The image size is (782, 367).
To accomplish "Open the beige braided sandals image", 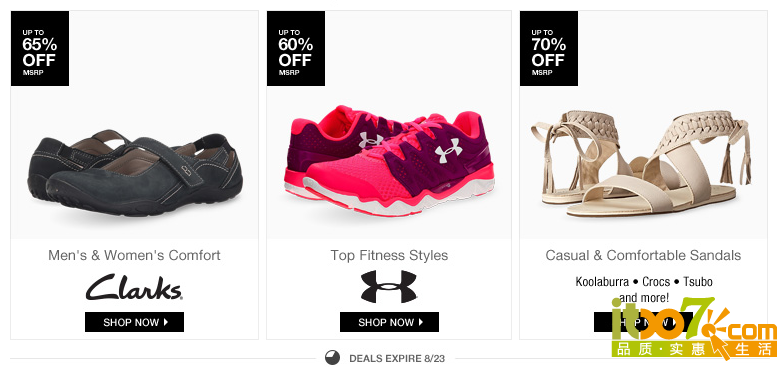I will (641, 164).
